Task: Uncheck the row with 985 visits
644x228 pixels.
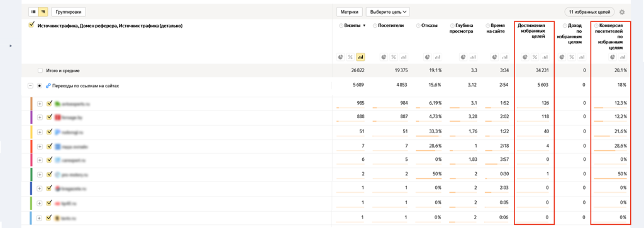Action: [x=49, y=104]
